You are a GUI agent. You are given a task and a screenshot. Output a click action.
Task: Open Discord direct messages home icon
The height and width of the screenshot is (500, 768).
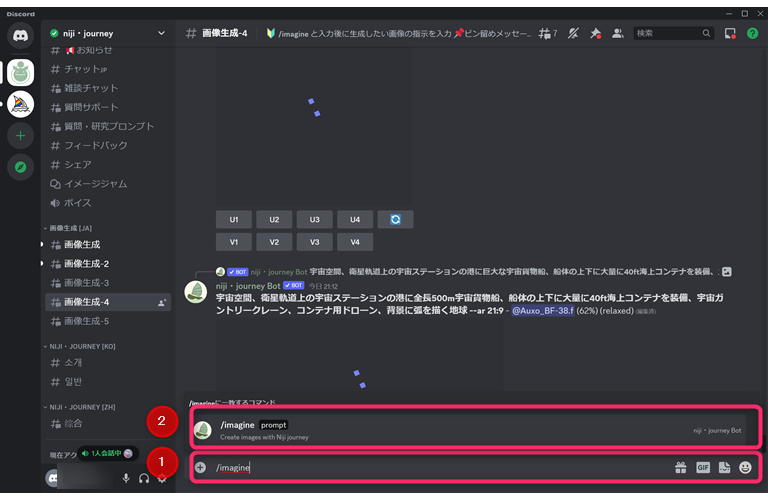(20, 35)
